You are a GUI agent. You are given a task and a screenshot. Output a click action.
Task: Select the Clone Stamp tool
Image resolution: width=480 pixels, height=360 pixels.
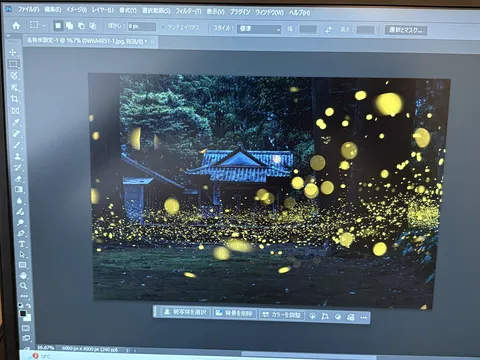click(18, 156)
